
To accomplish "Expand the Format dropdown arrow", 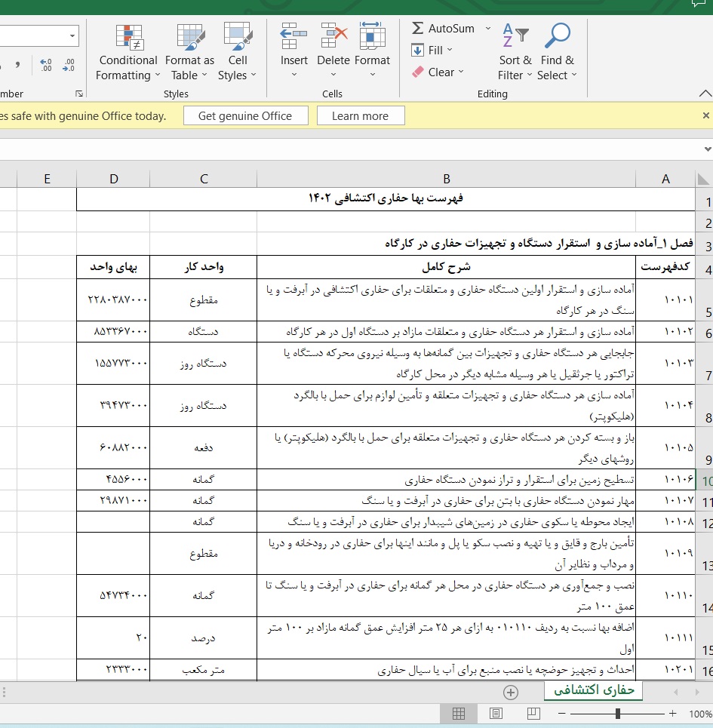I will coord(372,74).
